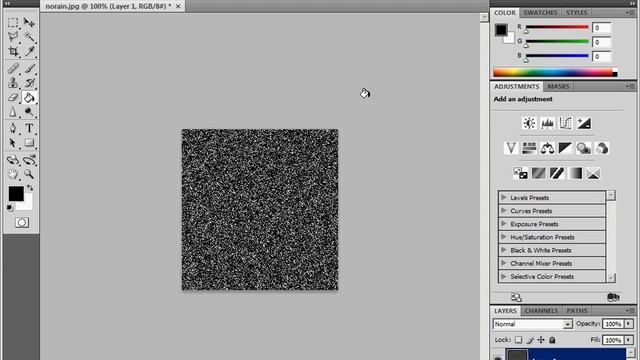
Task: Select the 3D Orbit camera tool
Action: click(29, 160)
